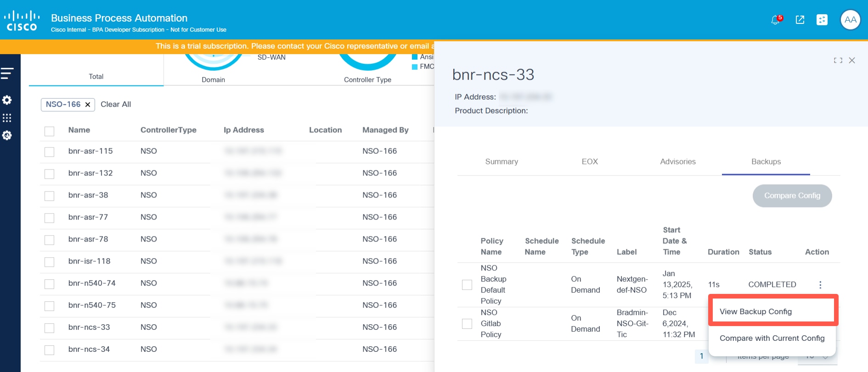Click the Policy Name column header
Image resolution: width=868 pixels, height=372 pixels.
click(492, 247)
